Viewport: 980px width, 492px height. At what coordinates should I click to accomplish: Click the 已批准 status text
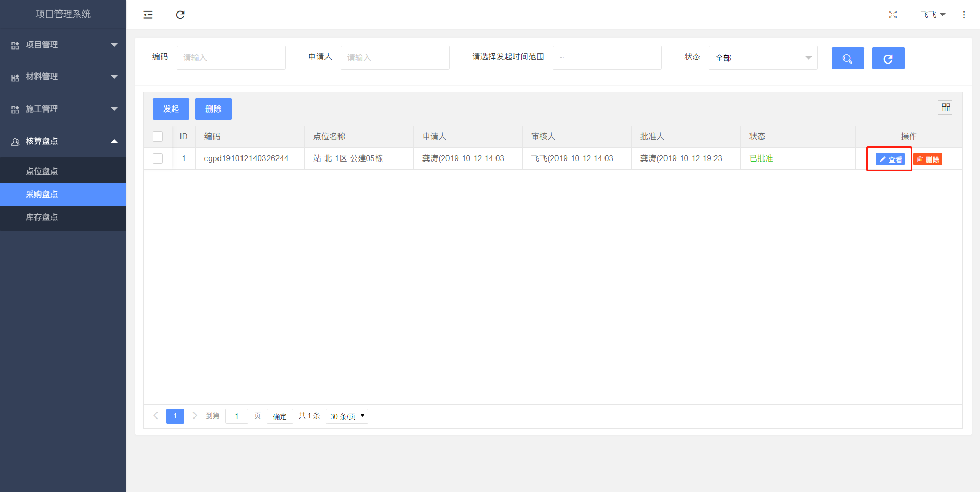click(761, 158)
